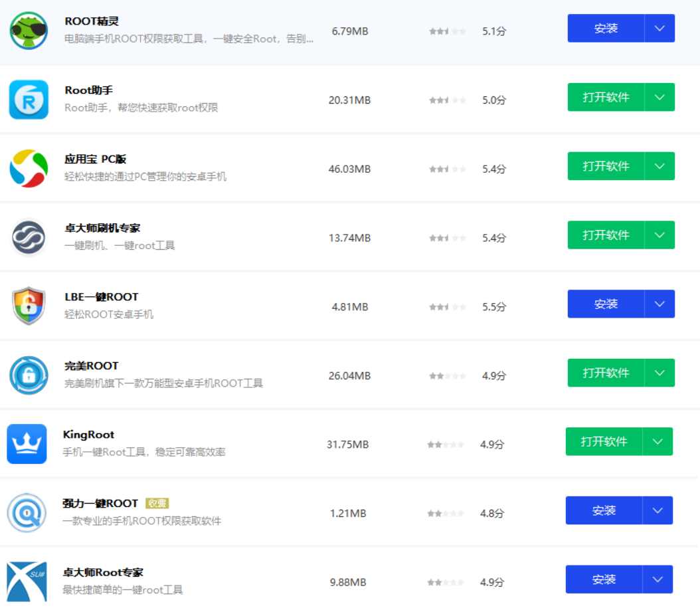Expand dropdown arrow for 卓大师Root专家
Image resolution: width=700 pixels, height=610 pixels.
[657, 579]
